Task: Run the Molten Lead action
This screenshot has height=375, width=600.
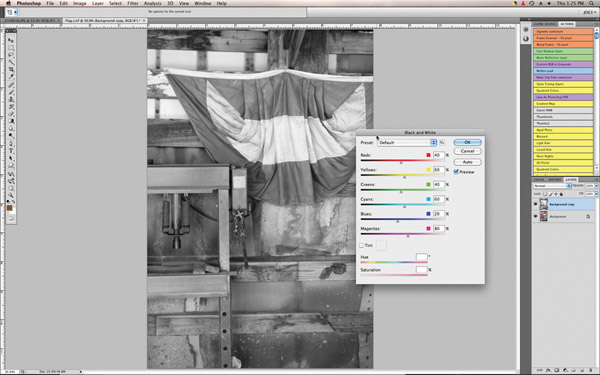Action: click(563, 71)
